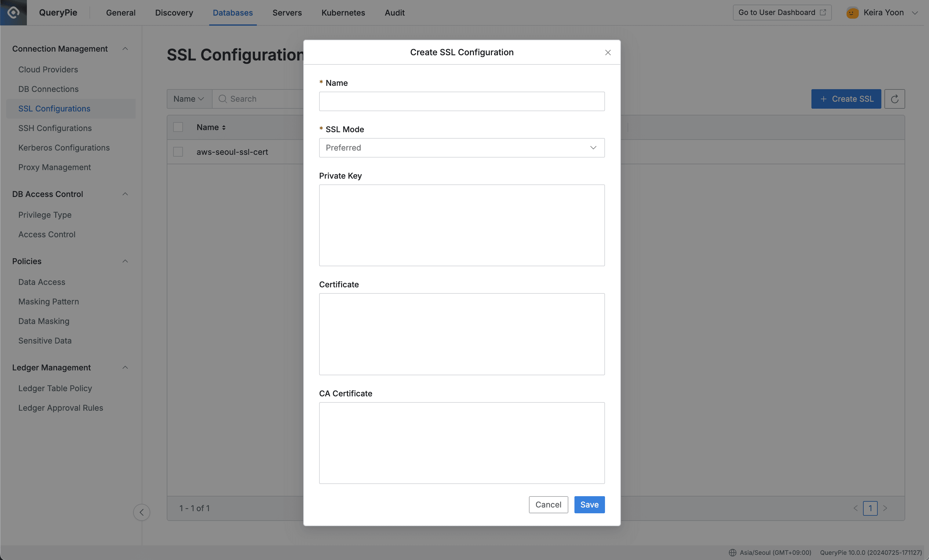Open the SSL Mode dropdown showing Preferred
Image resolution: width=929 pixels, height=560 pixels.
point(461,148)
